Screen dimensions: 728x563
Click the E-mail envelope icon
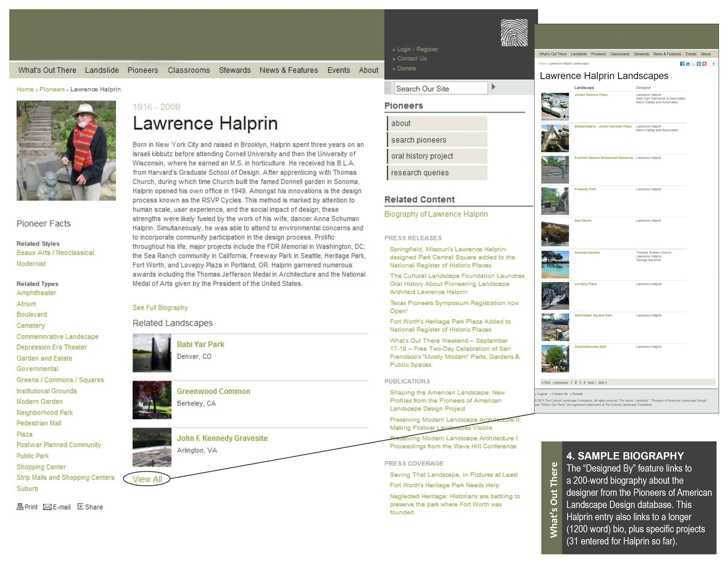47,507
